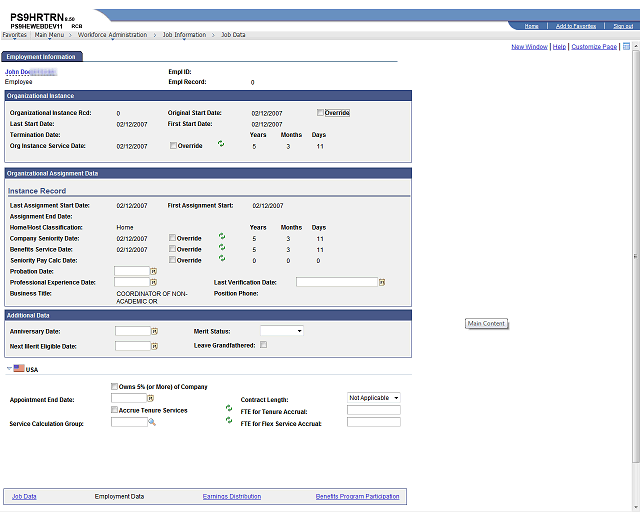Toggle Accrue Tenure Services checkbox
This screenshot has width=640, height=512.
pyautogui.click(x=114, y=410)
